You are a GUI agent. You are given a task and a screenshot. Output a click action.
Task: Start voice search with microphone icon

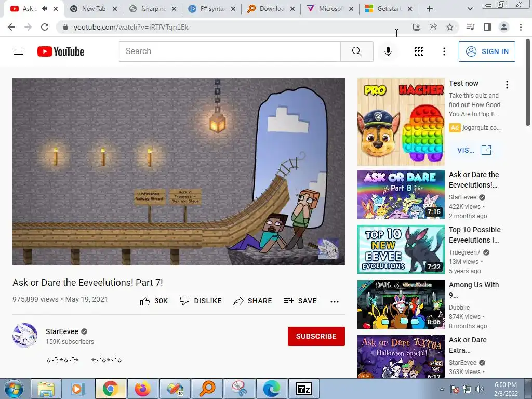[x=388, y=51]
